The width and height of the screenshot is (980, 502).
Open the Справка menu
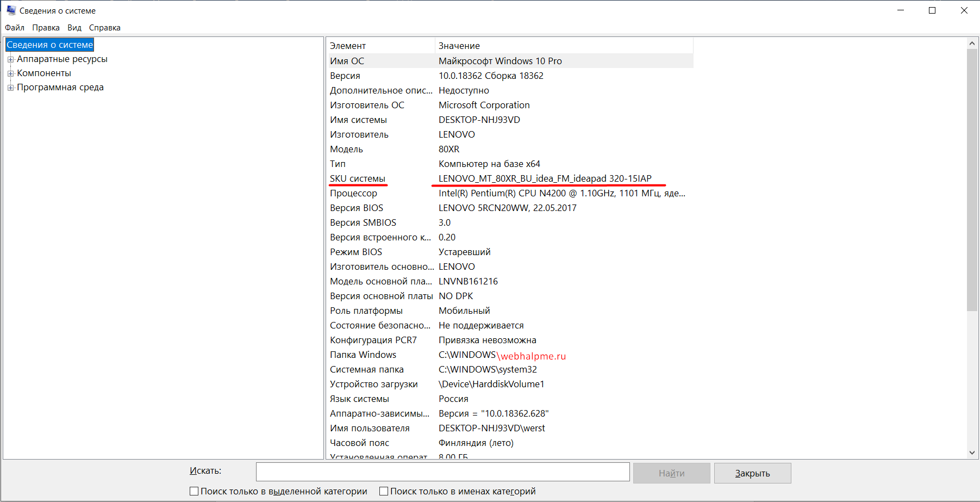coord(105,28)
